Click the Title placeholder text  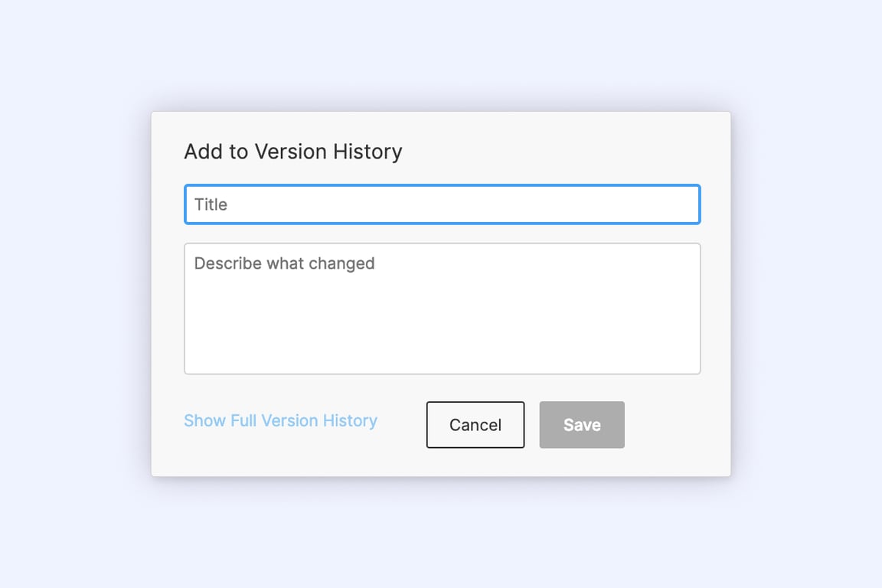pyautogui.click(x=211, y=204)
